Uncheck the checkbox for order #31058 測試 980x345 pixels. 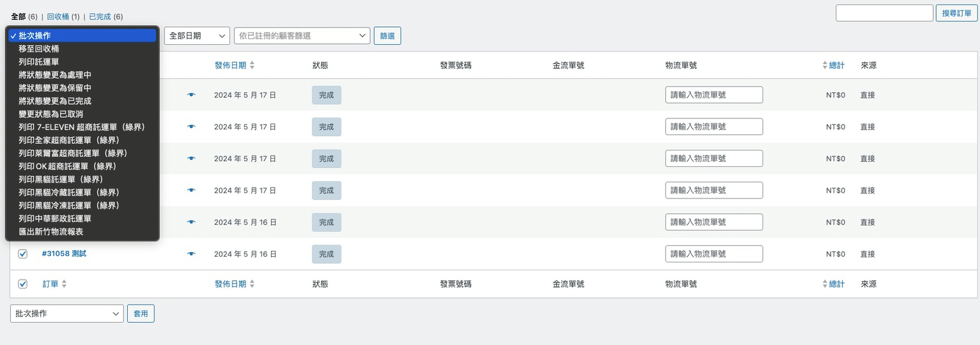pos(23,254)
